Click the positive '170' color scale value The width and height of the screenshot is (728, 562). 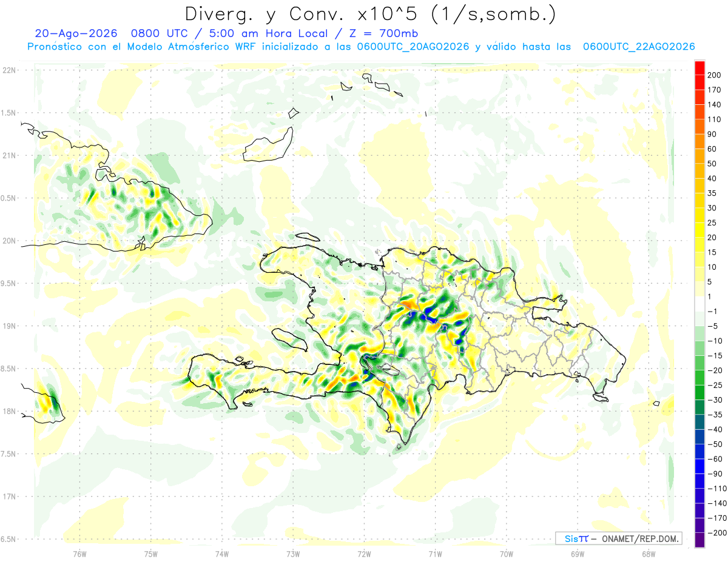[713, 90]
